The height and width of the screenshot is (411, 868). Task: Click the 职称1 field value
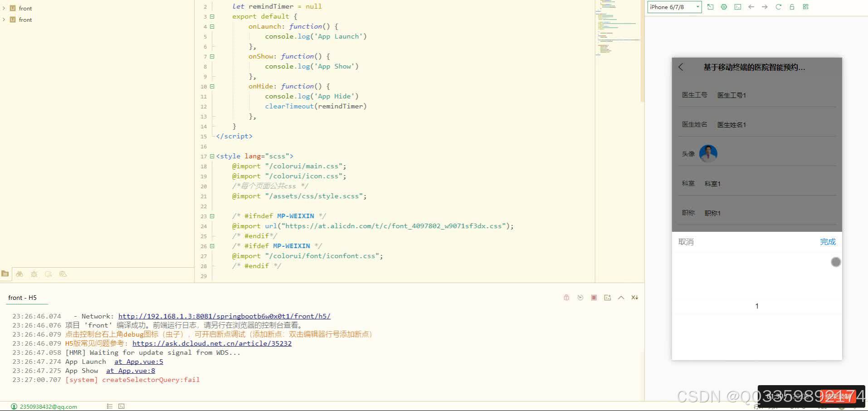point(712,213)
